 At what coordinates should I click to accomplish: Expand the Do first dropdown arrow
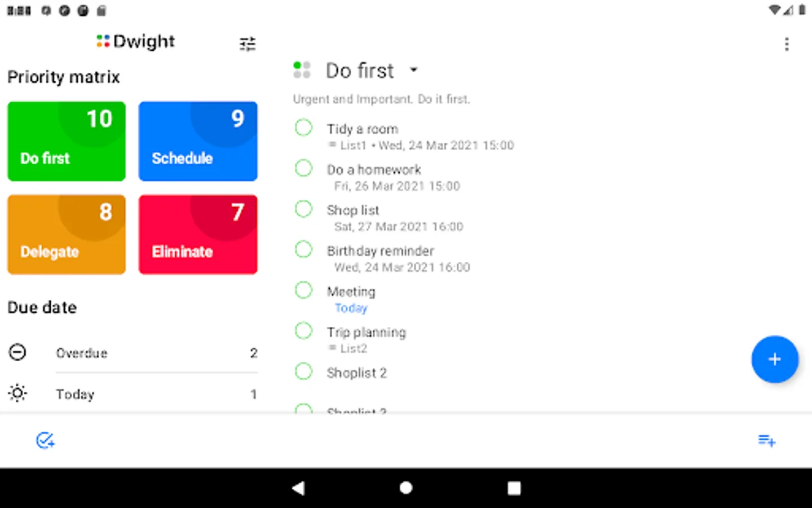(414, 70)
